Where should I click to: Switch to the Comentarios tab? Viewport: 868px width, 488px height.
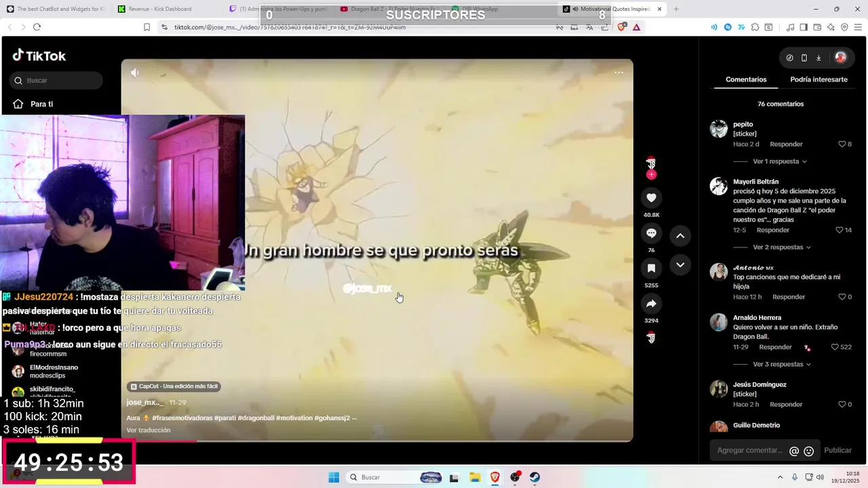pyautogui.click(x=746, y=79)
